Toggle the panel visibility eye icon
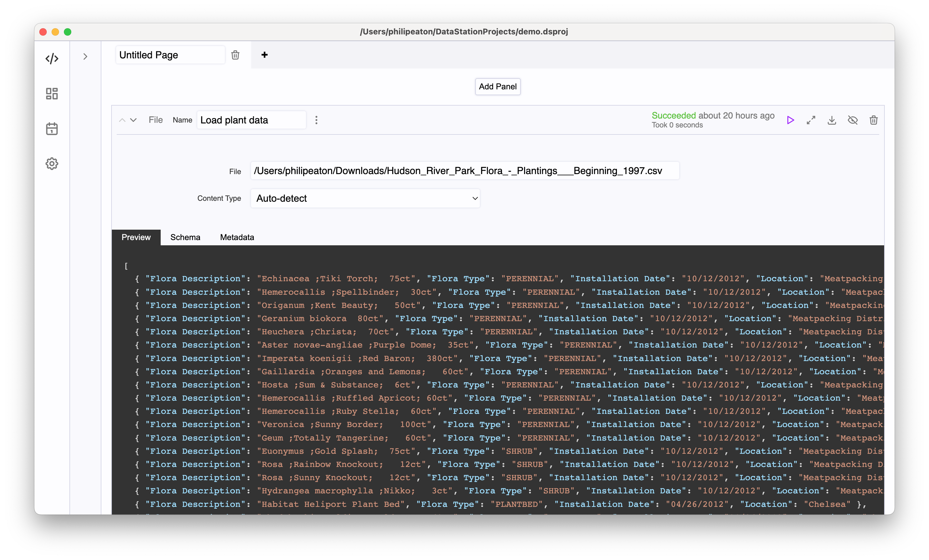Viewport: 929px width, 560px height. click(x=852, y=120)
